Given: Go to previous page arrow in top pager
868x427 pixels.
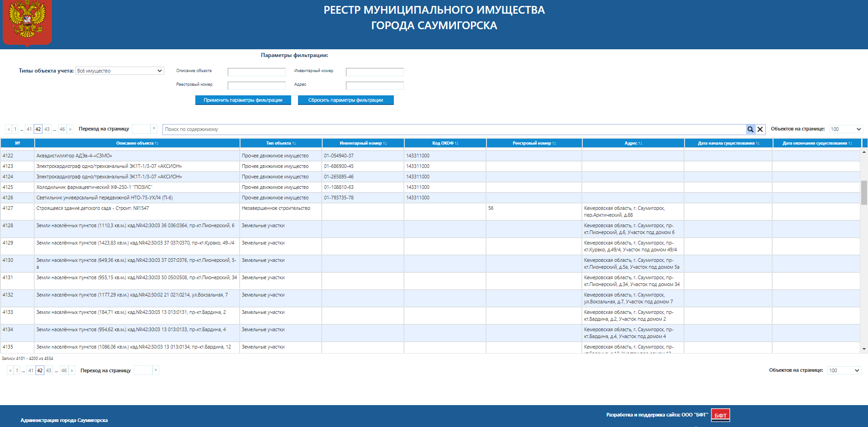Looking at the screenshot, I should 9,129.
